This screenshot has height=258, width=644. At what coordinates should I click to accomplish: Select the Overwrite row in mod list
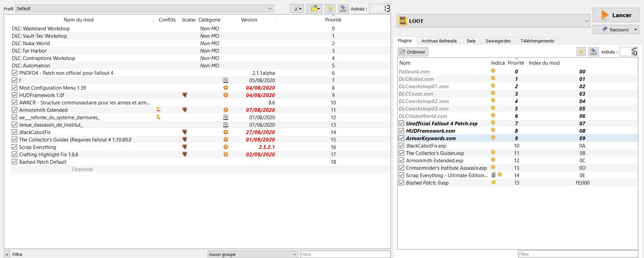click(201, 169)
